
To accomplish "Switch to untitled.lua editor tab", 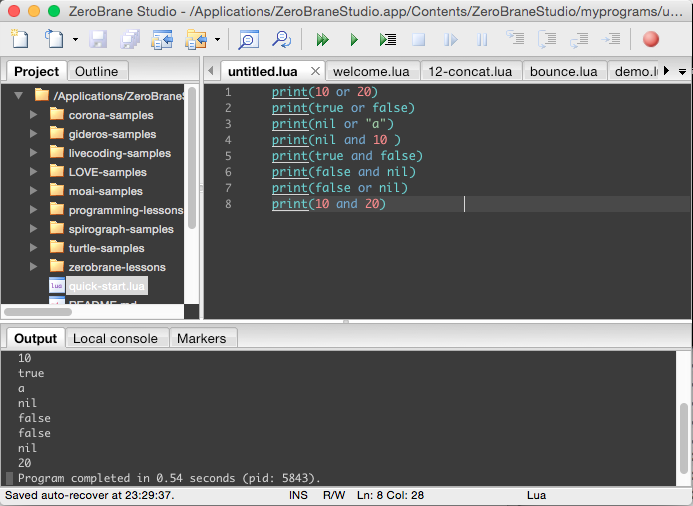I will (x=263, y=72).
